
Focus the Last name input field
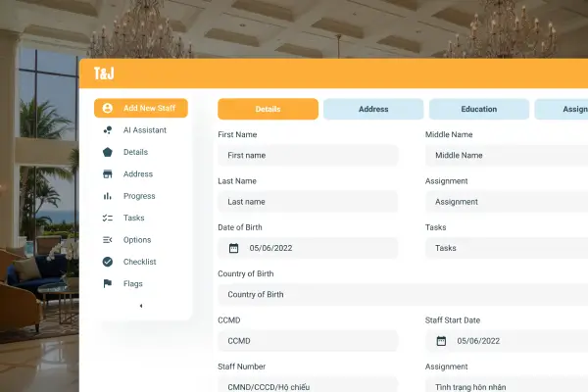(x=308, y=202)
